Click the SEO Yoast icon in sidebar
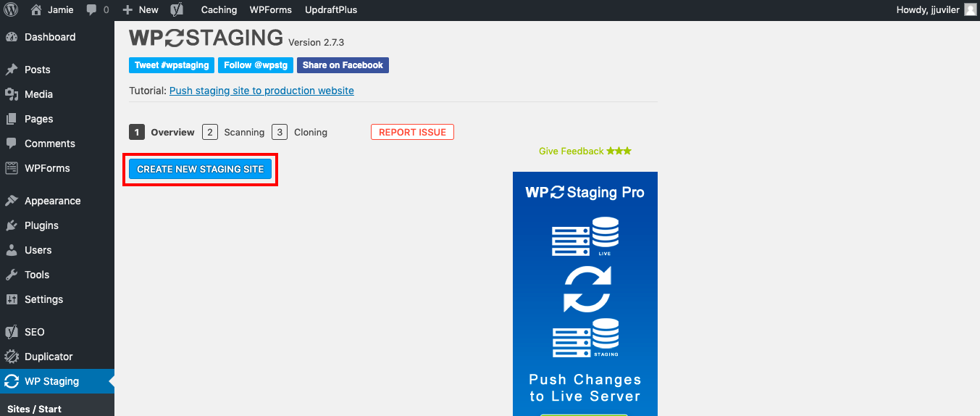The image size is (980, 416). 12,332
